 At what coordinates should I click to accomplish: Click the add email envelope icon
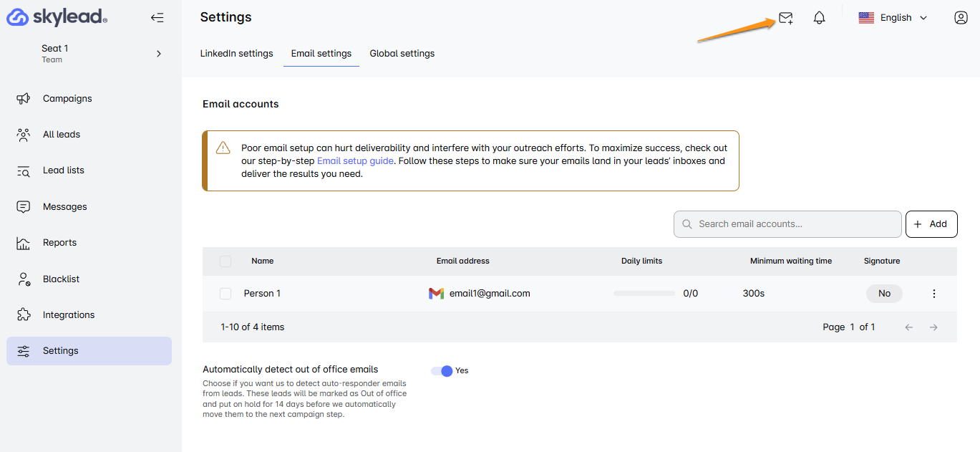[785, 18]
